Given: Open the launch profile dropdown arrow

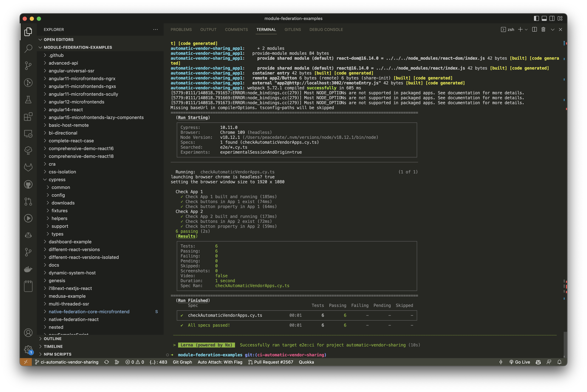Looking at the screenshot, I should pyautogui.click(x=526, y=29).
